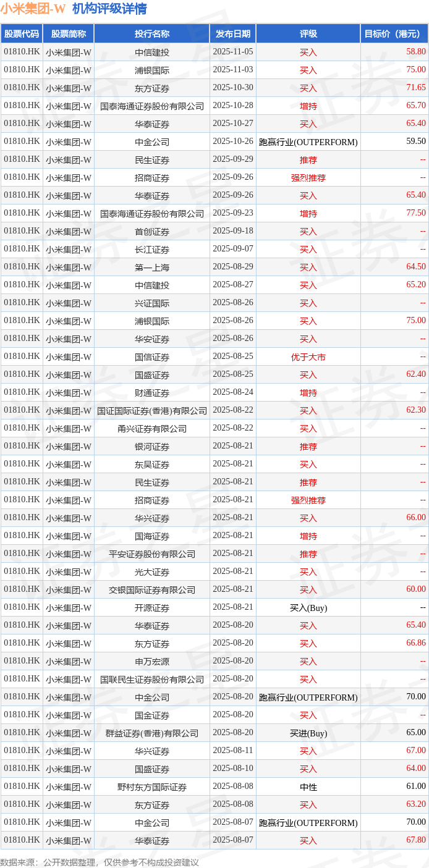
Task: Click the 小米集团-W title text
Action: point(33,9)
